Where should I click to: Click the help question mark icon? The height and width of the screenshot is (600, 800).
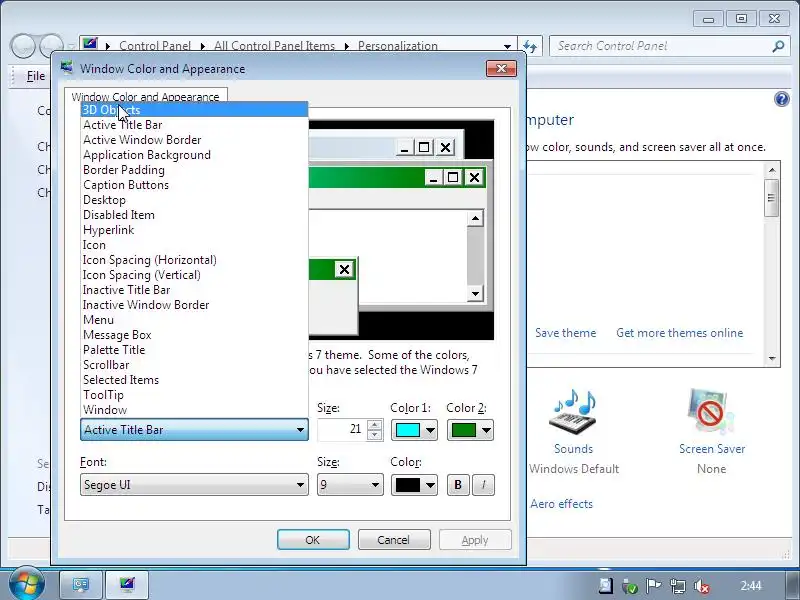click(781, 98)
